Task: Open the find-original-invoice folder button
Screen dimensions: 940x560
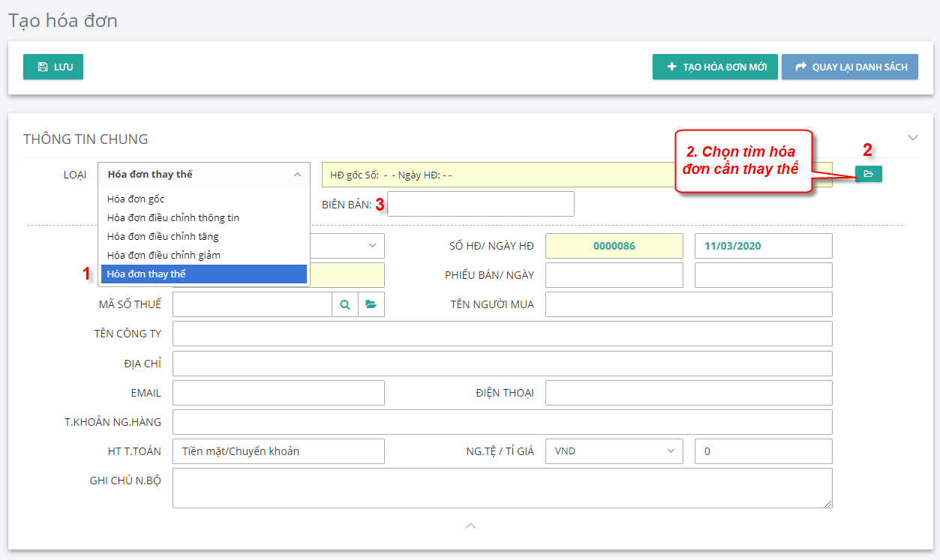Action: pos(868,174)
